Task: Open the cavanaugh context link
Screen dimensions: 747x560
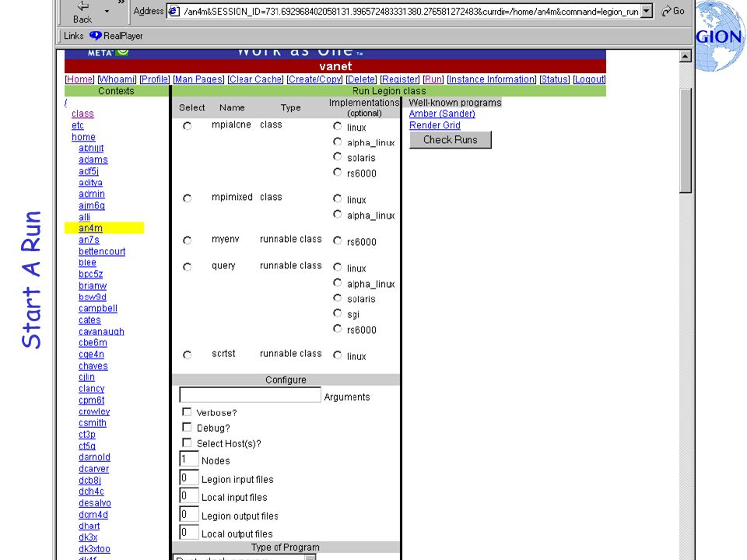Action: tap(101, 331)
